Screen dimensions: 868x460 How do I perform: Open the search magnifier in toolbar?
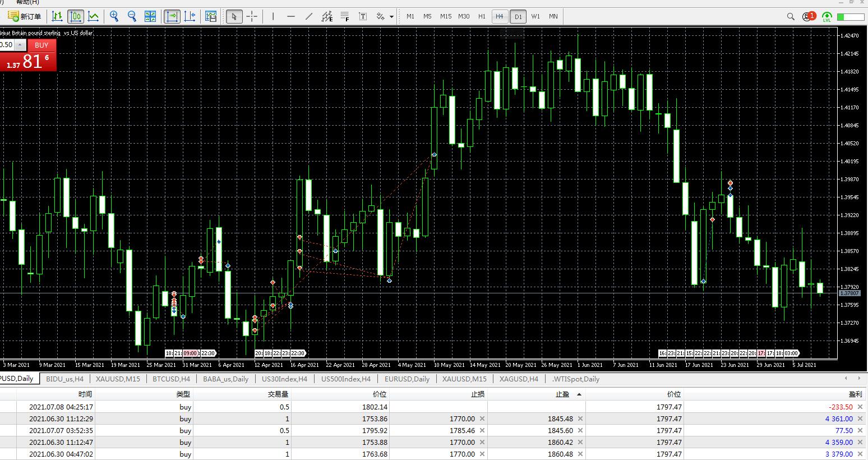point(791,16)
